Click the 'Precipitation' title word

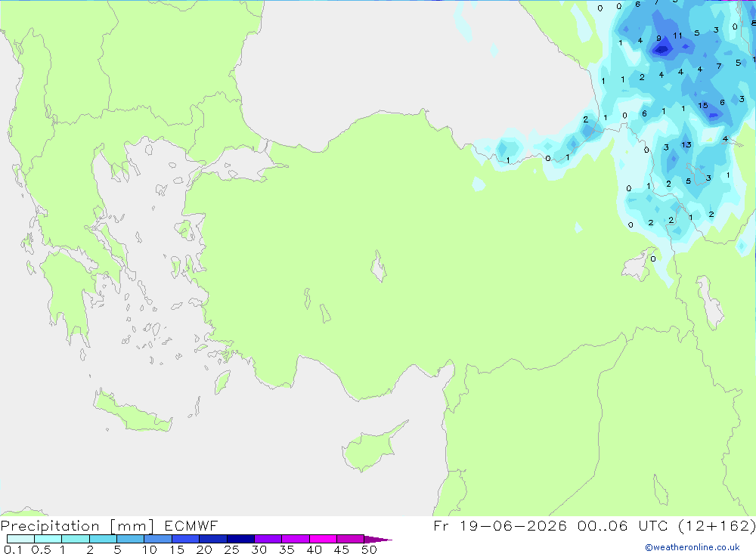[50, 526]
